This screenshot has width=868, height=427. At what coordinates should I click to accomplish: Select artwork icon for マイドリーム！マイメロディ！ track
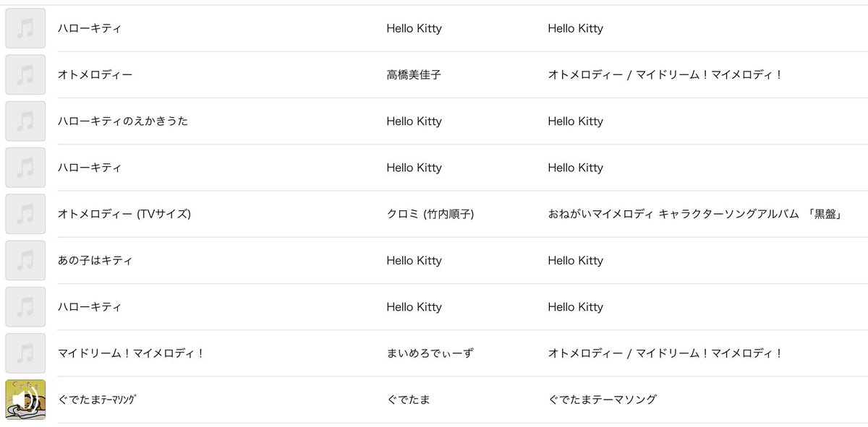click(x=25, y=353)
